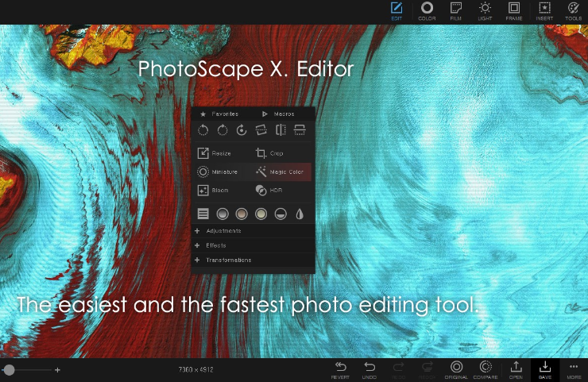Expand the Transformations section
This screenshot has width=588, height=382.
(253, 260)
